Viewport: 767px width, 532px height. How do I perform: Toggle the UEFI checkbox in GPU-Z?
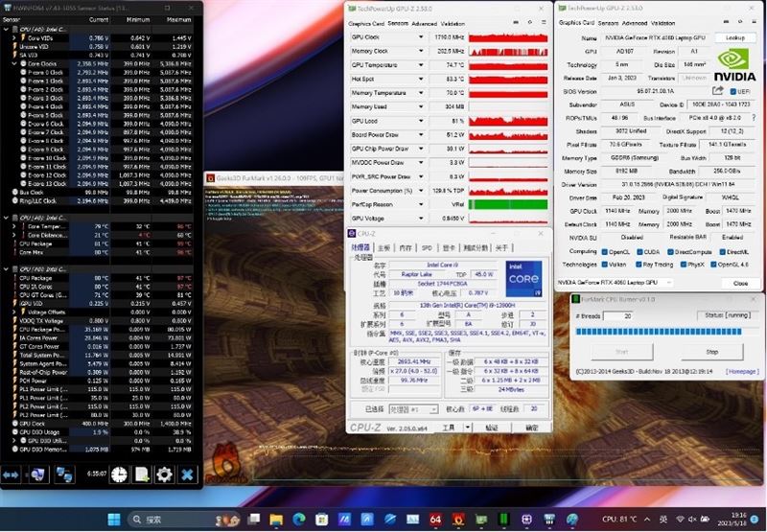(x=732, y=91)
